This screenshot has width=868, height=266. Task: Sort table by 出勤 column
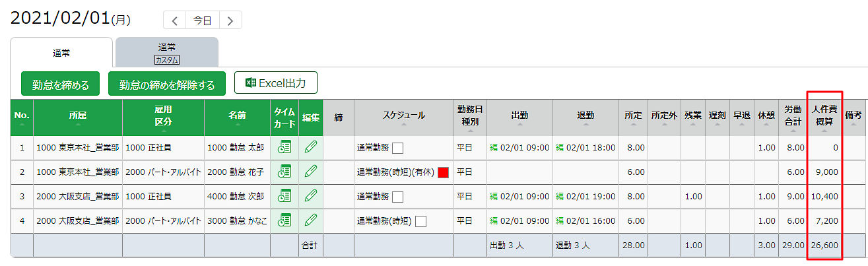519,117
